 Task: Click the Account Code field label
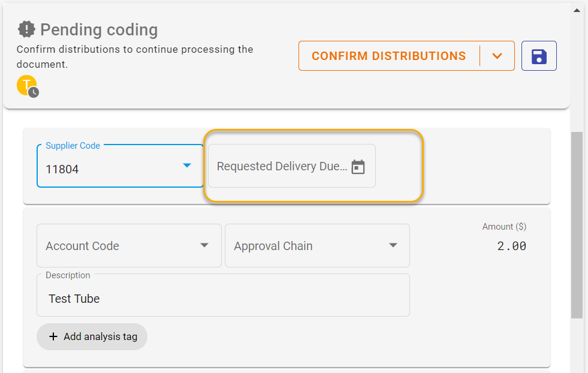coord(82,246)
